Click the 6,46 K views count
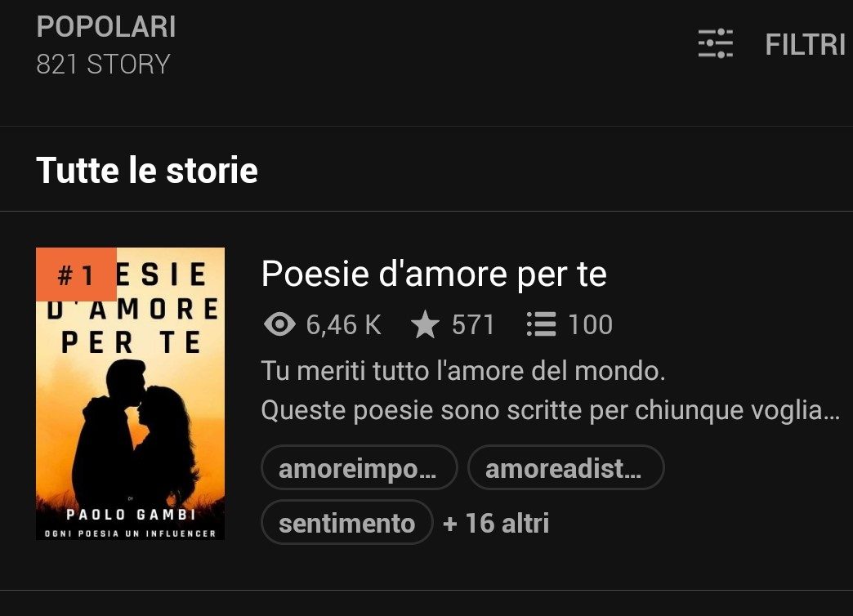This screenshot has height=616, width=853. (344, 325)
